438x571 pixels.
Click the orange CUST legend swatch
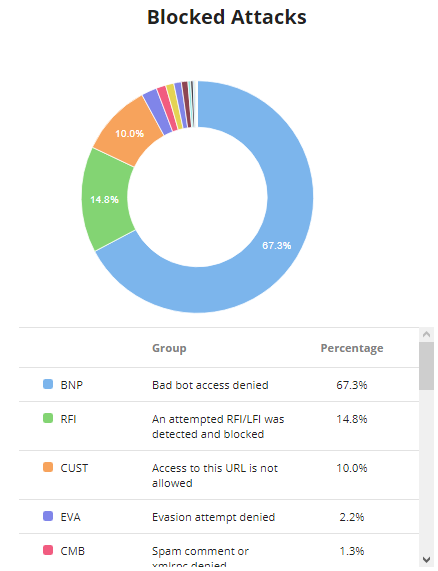pyautogui.click(x=48, y=467)
